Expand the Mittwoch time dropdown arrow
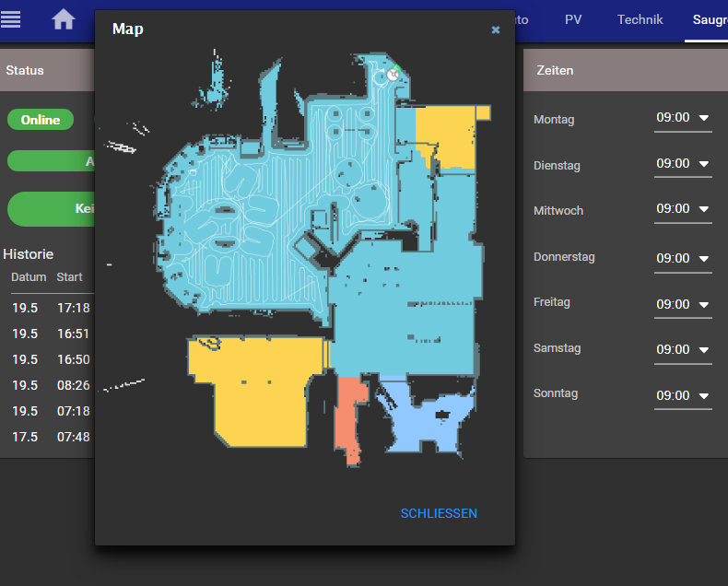 tap(704, 209)
